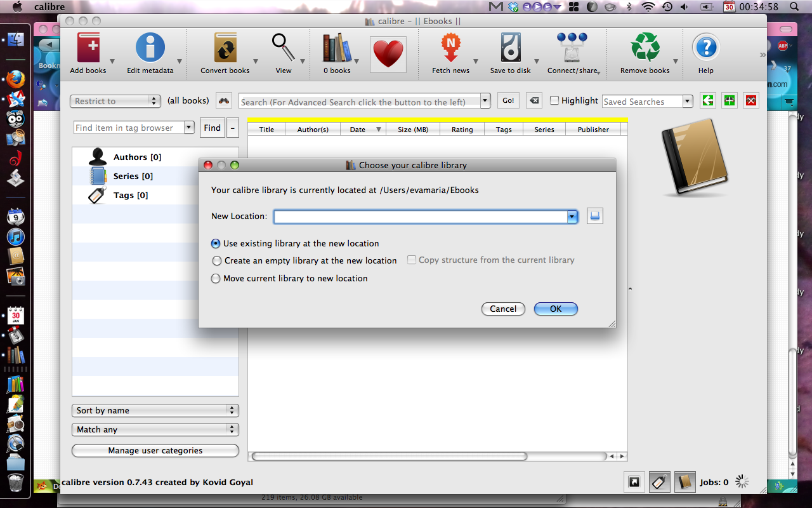The width and height of the screenshot is (812, 508).
Task: Open the Connect/share tool
Action: [572, 48]
